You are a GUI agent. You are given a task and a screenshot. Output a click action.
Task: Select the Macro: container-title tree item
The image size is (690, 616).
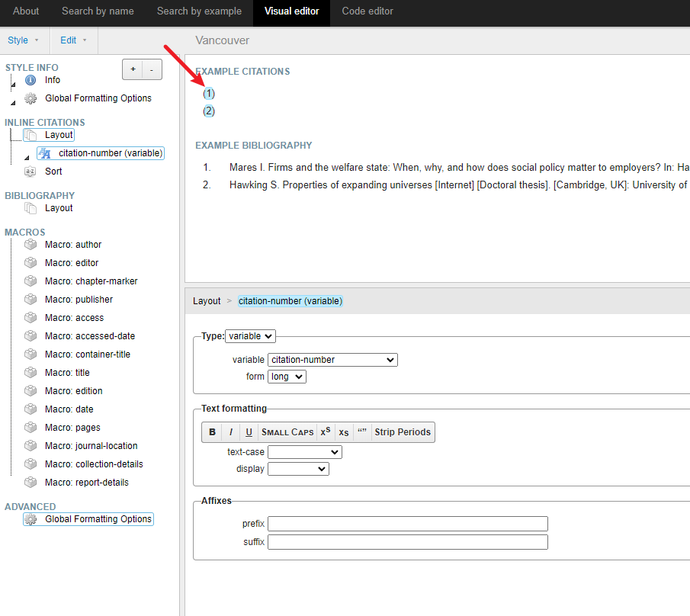pos(88,355)
